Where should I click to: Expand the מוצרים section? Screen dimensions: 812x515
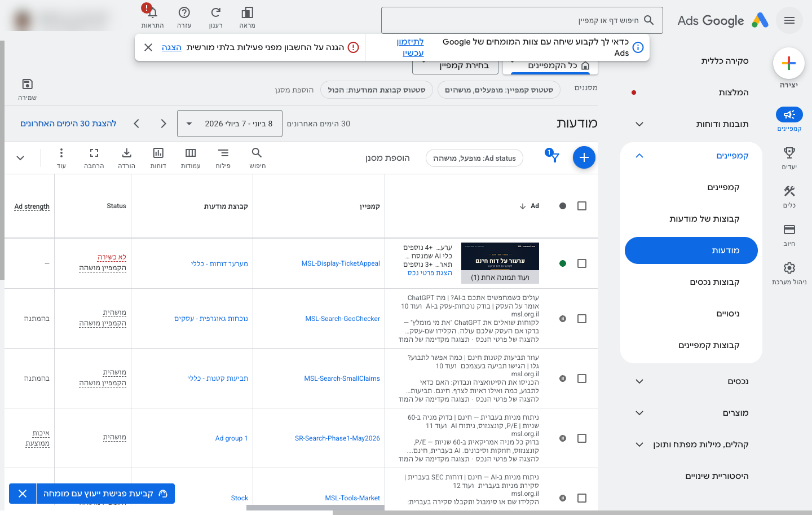(x=639, y=413)
